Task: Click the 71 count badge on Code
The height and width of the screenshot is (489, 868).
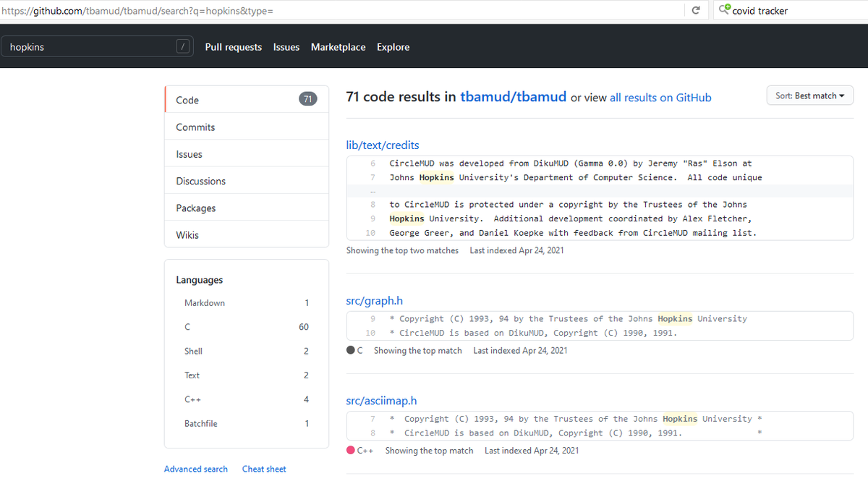Action: click(x=307, y=100)
